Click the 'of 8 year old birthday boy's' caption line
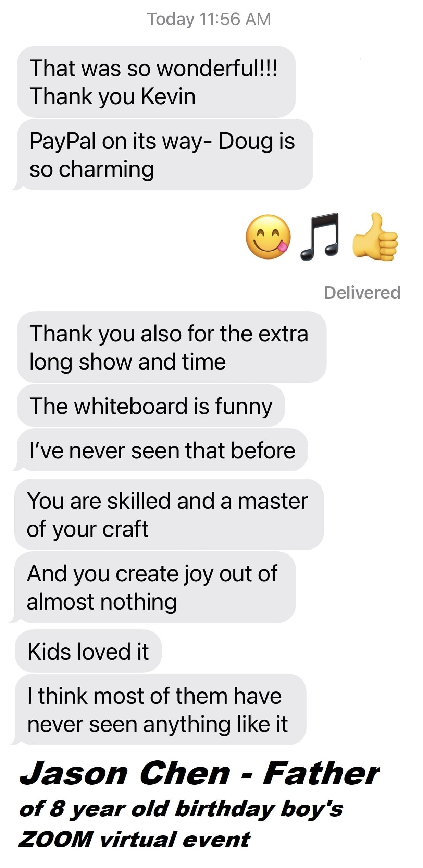423x868 pixels. pyautogui.click(x=181, y=809)
